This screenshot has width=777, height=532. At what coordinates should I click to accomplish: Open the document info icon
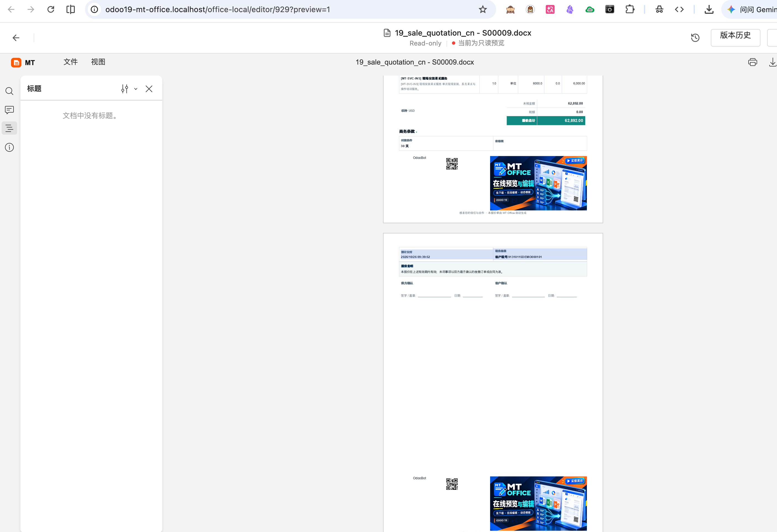9,147
